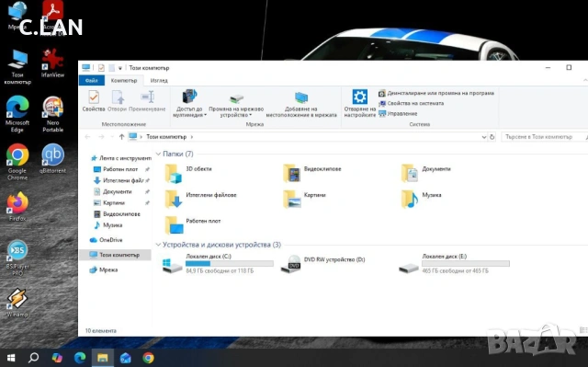Select 'Локален диск (E:)' drive
The image size is (588, 367).
[454, 263]
